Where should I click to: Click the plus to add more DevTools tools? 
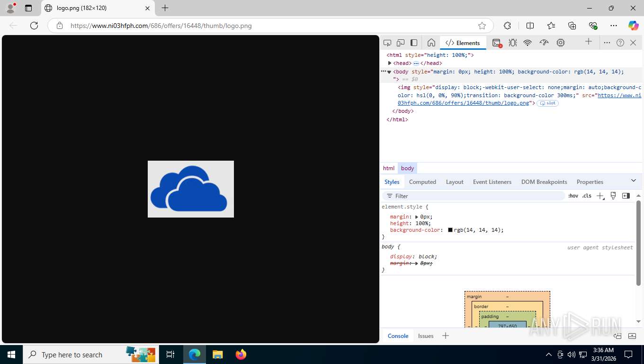589,42
